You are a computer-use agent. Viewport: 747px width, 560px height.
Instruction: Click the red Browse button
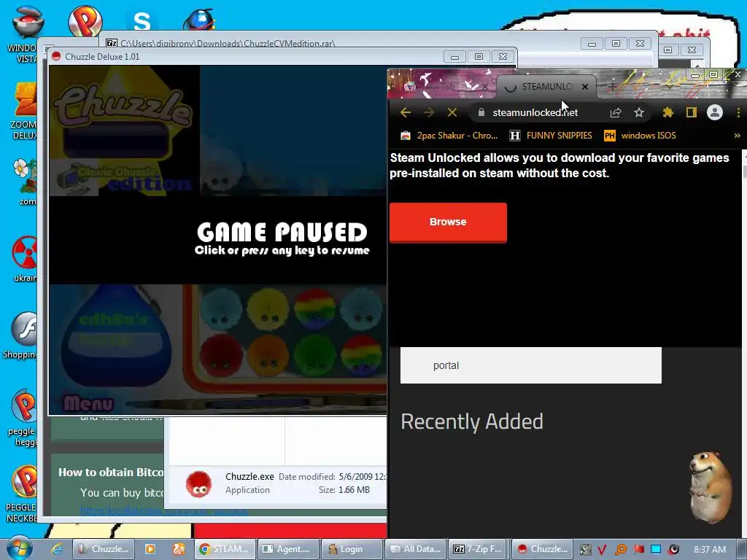pos(448,222)
